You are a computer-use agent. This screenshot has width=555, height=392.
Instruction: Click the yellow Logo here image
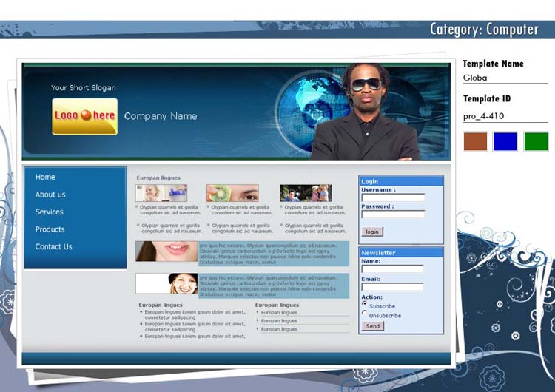tap(84, 116)
